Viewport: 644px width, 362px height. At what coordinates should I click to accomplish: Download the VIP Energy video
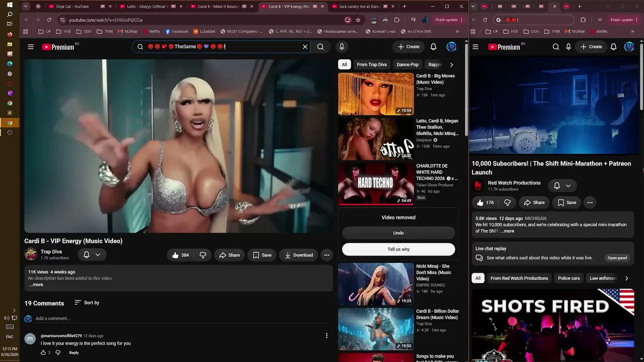click(x=298, y=255)
